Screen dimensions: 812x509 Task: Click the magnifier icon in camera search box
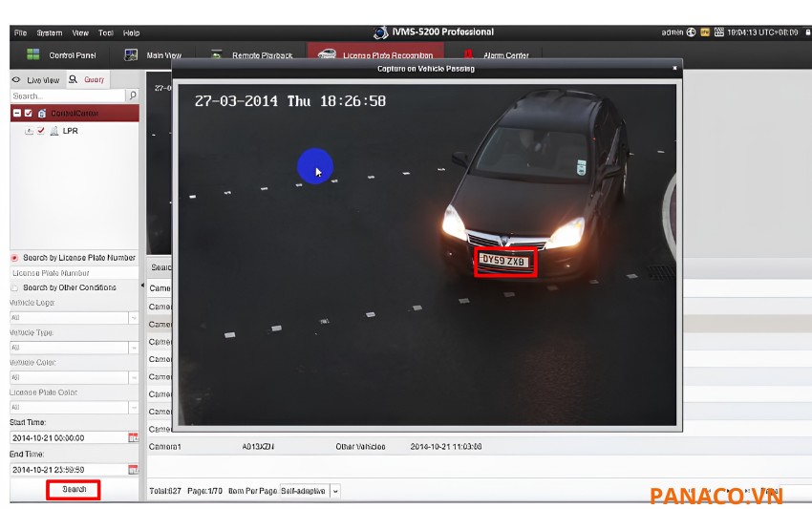point(133,95)
